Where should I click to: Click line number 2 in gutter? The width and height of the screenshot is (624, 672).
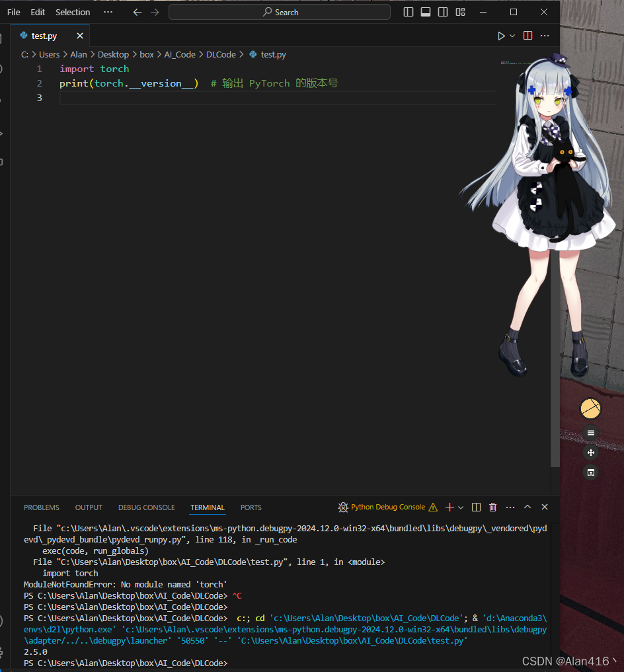coord(40,83)
